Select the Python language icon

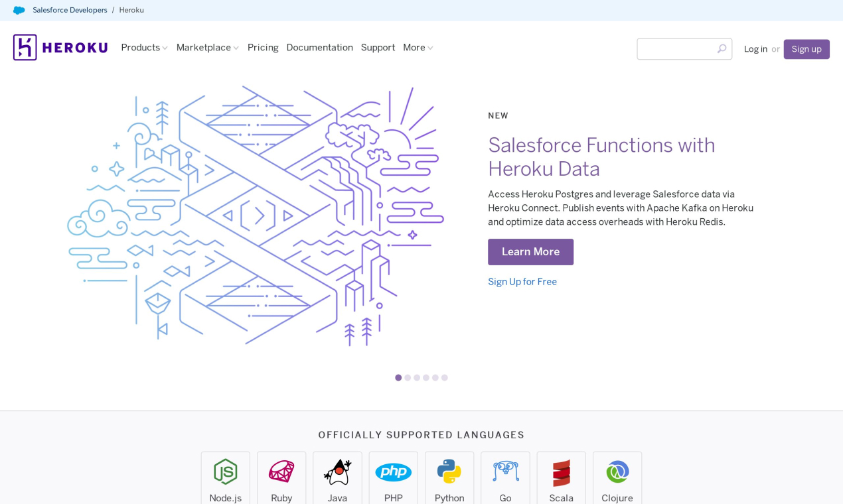tap(449, 472)
